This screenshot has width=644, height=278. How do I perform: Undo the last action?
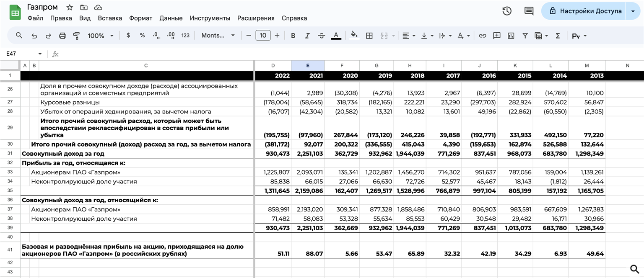pyautogui.click(x=34, y=36)
